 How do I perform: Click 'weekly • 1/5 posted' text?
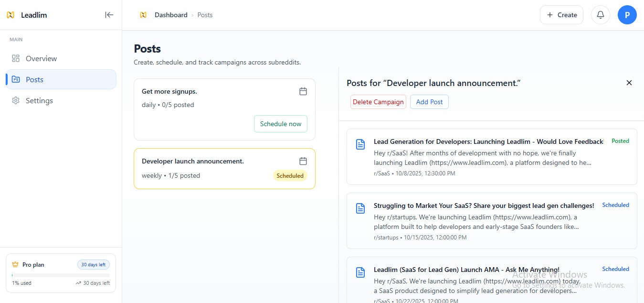[171, 175]
